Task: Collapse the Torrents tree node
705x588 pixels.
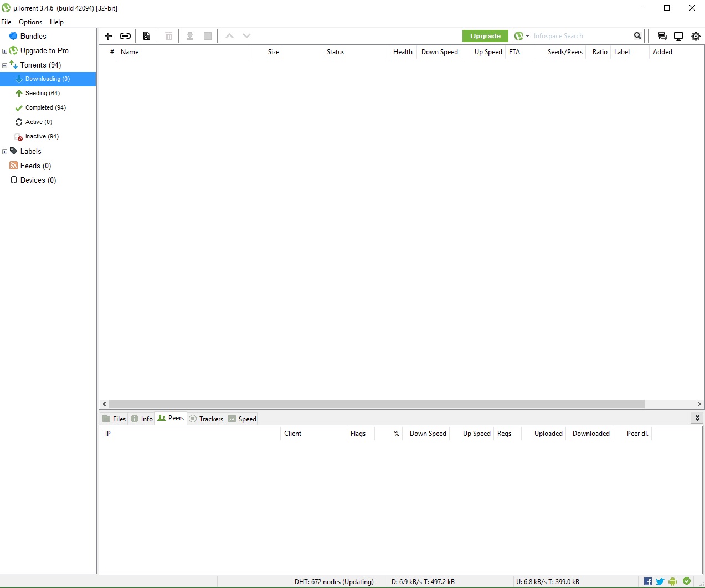Action: 4,65
